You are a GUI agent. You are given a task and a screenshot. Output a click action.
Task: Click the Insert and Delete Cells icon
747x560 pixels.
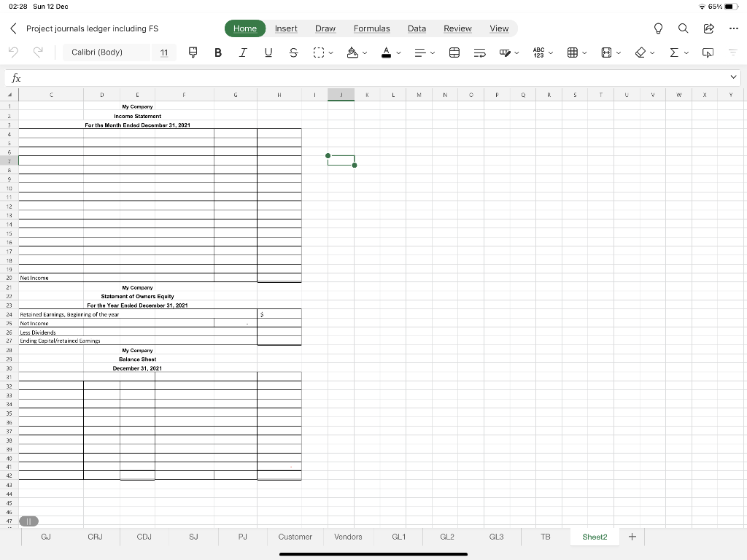pos(573,52)
